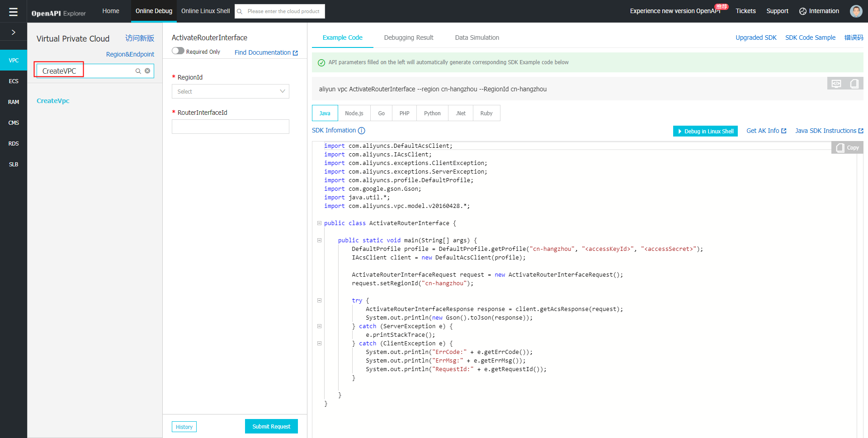Open the Get AK Info link
Image resolution: width=868 pixels, height=438 pixels.
point(766,131)
